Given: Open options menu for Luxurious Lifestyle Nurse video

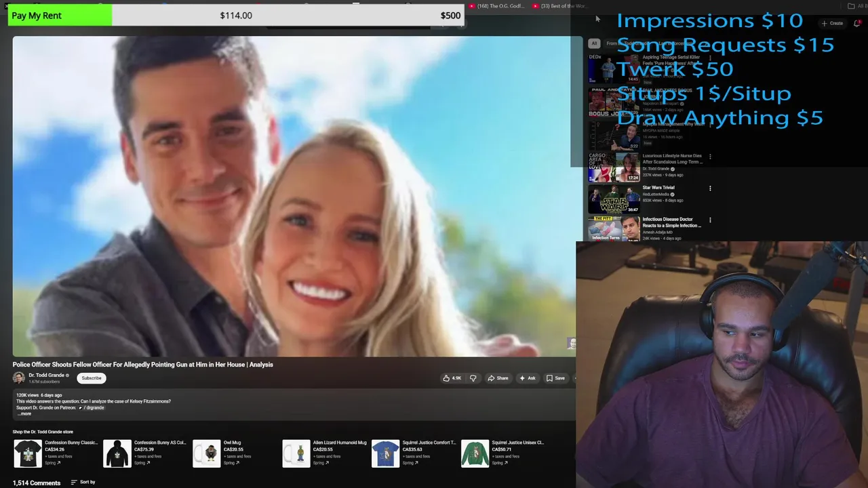Looking at the screenshot, I should click(x=710, y=157).
